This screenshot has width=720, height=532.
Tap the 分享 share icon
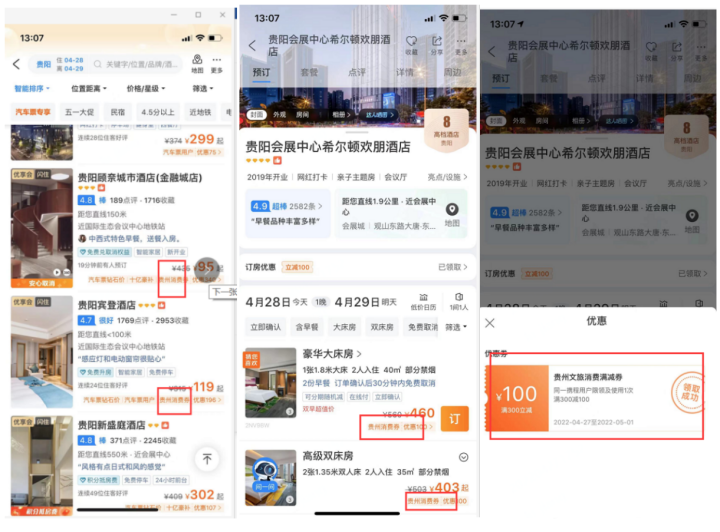click(437, 44)
